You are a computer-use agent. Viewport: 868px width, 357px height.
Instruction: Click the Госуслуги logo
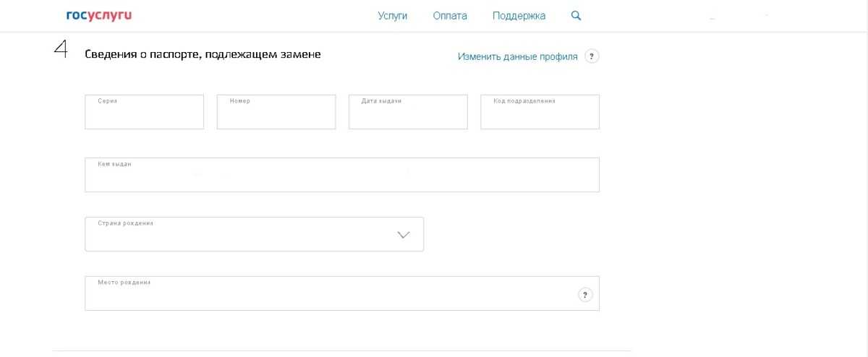point(98,15)
